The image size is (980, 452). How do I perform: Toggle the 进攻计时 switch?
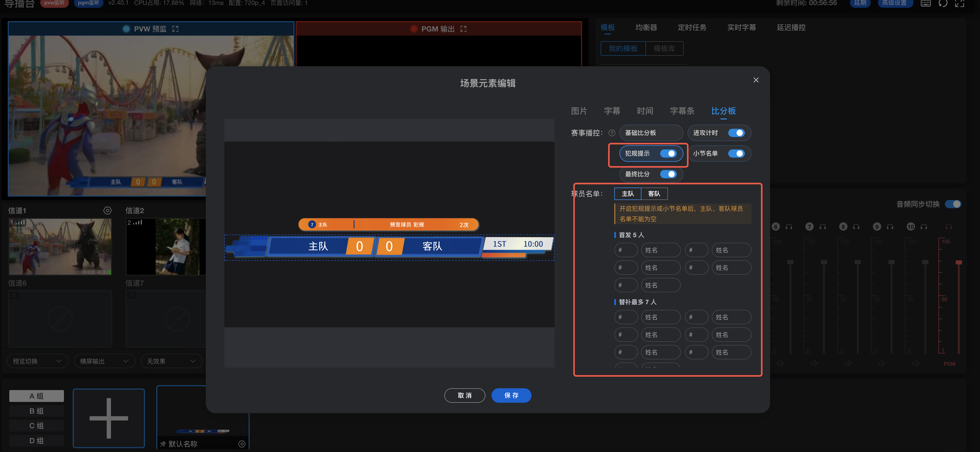(x=736, y=133)
